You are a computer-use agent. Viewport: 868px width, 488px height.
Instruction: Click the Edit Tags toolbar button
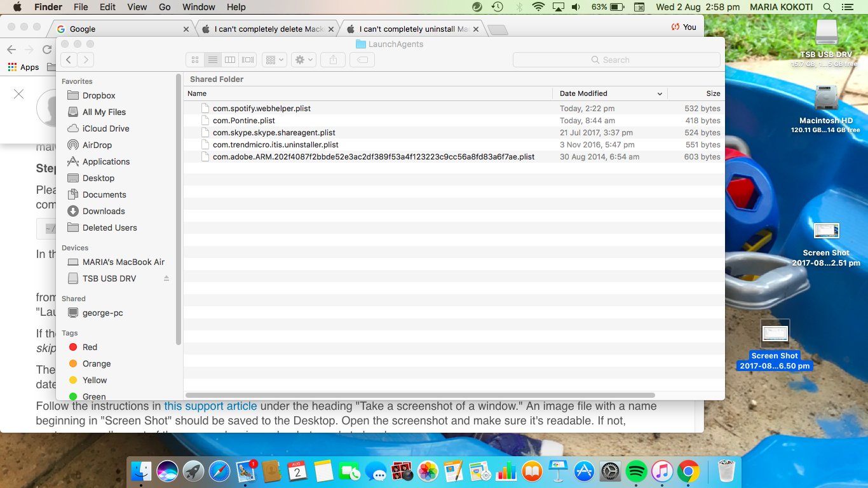point(362,60)
